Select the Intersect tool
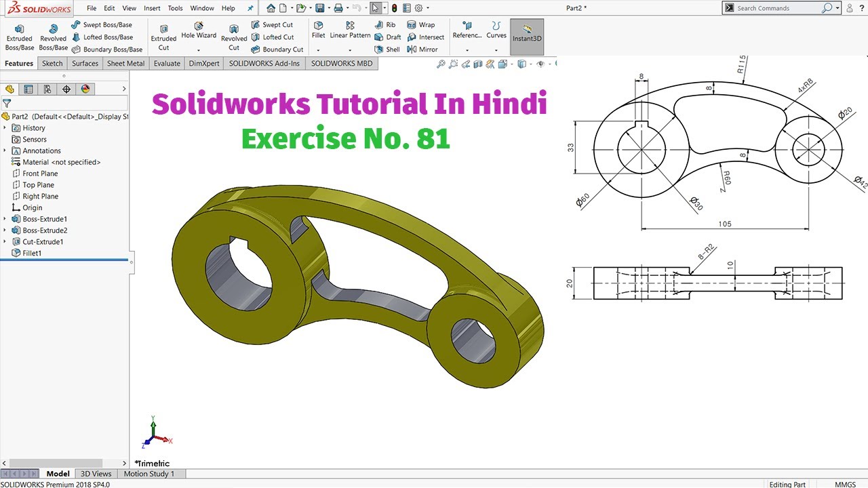This screenshot has height=488, width=868. tap(426, 37)
